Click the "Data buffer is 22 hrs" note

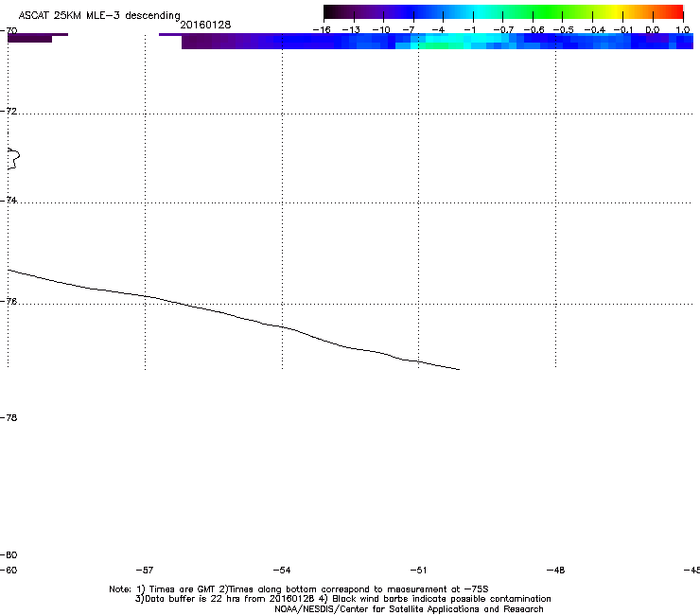point(226,599)
